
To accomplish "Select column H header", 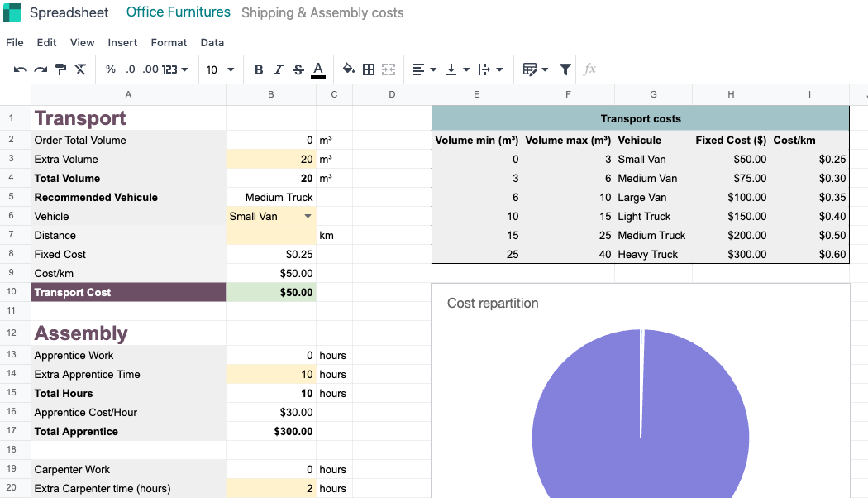I will pyautogui.click(x=731, y=95).
